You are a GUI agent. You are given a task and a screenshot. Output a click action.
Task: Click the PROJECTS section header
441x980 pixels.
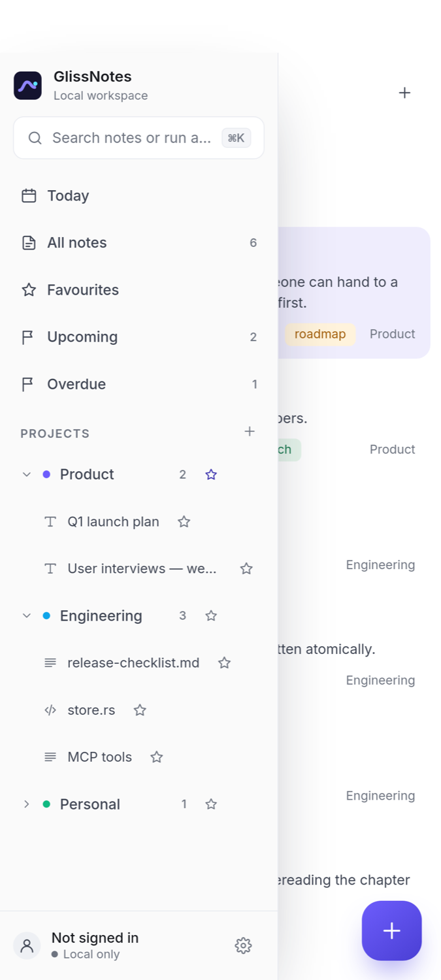click(x=55, y=434)
